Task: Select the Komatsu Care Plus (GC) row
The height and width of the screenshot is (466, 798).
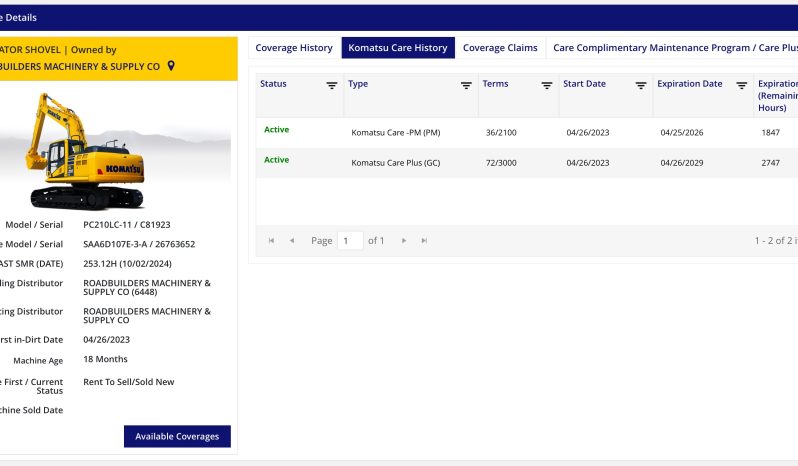Action: (527, 163)
